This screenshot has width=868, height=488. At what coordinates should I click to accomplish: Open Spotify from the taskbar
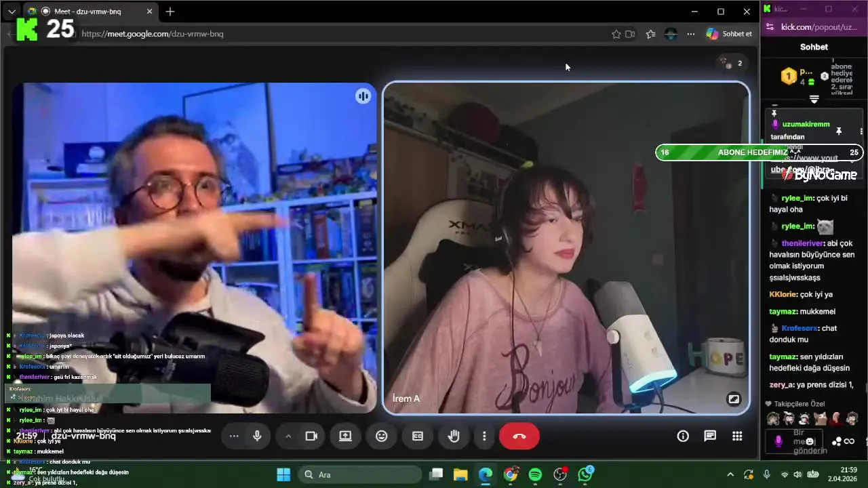(x=535, y=474)
